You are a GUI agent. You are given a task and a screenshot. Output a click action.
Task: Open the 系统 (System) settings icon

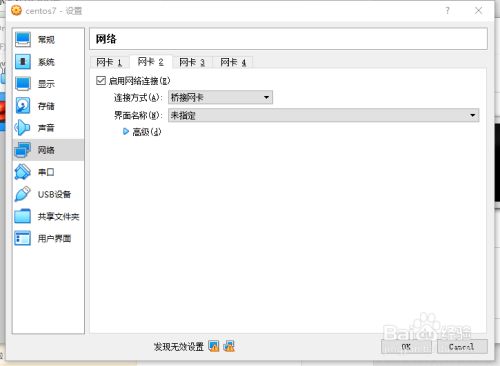pos(23,62)
